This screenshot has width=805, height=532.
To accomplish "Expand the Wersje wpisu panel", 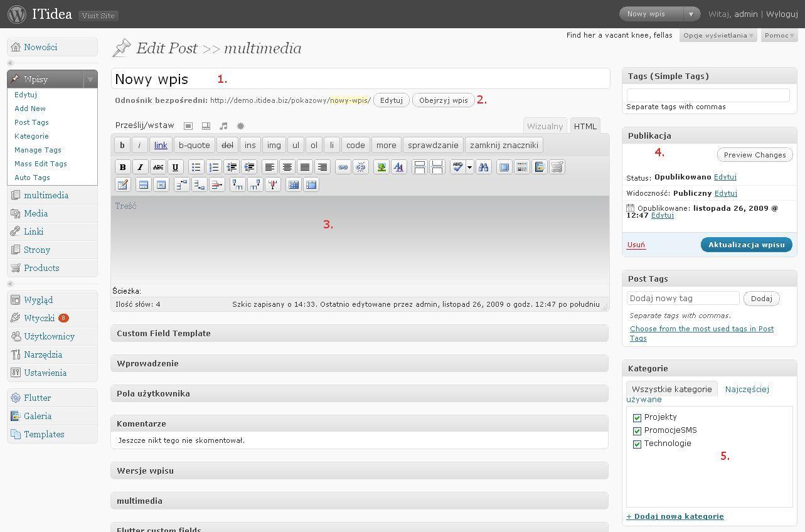I will click(360, 471).
